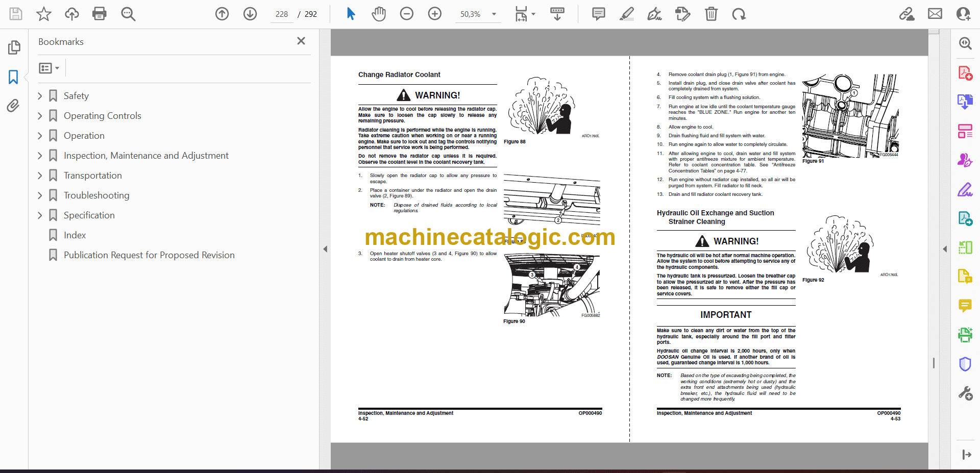Open the Page Thumbnails panel
Screen dimensions: 980x473
tap(14, 47)
